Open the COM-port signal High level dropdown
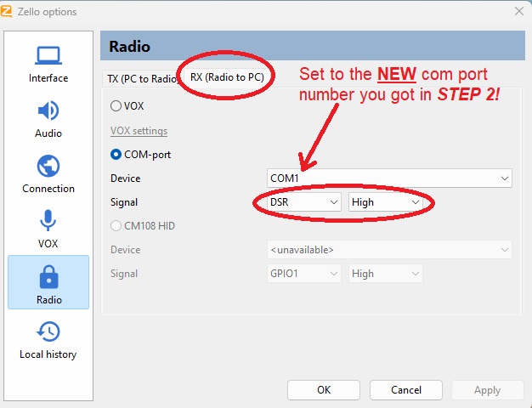Image resolution: width=532 pixels, height=408 pixels. tap(386, 202)
